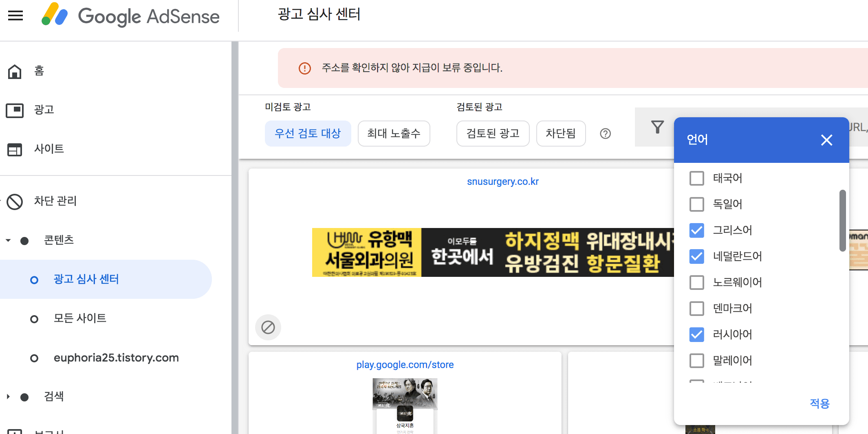
Task: Click the 언어 popup title
Action: click(x=697, y=140)
